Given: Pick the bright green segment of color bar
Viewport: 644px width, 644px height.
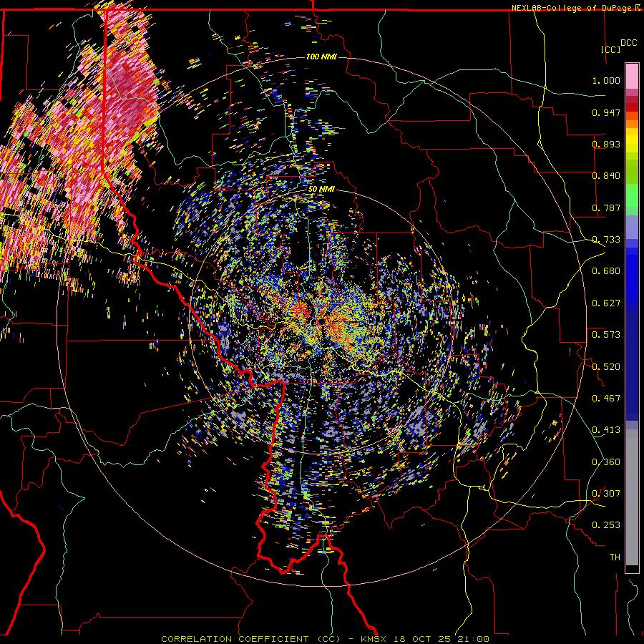Looking at the screenshot, I should 632,195.
